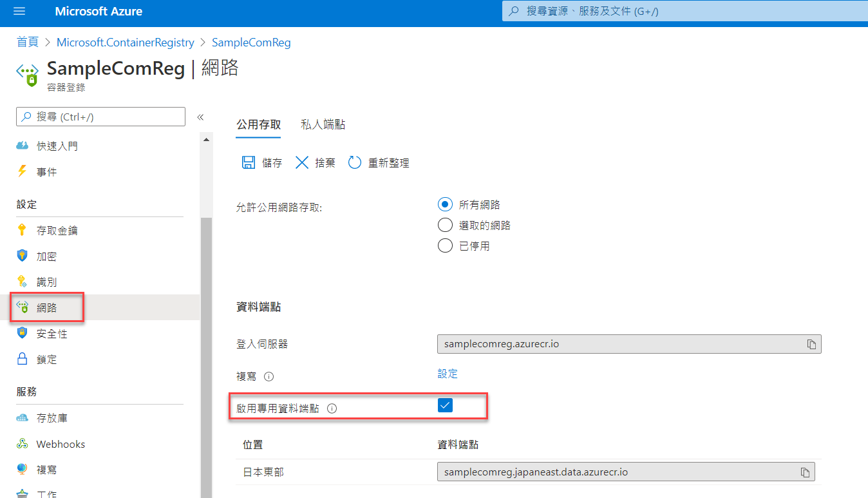Click the samplecomreg.japaneast.data.azurecr.io endpoint field
The image size is (868, 498).
point(626,472)
